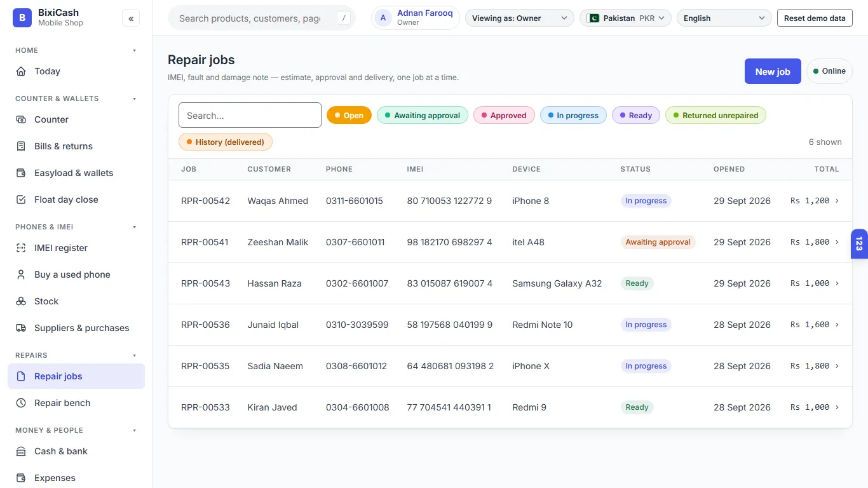Click the Counter sidebar icon
The image size is (868, 488).
click(x=21, y=119)
